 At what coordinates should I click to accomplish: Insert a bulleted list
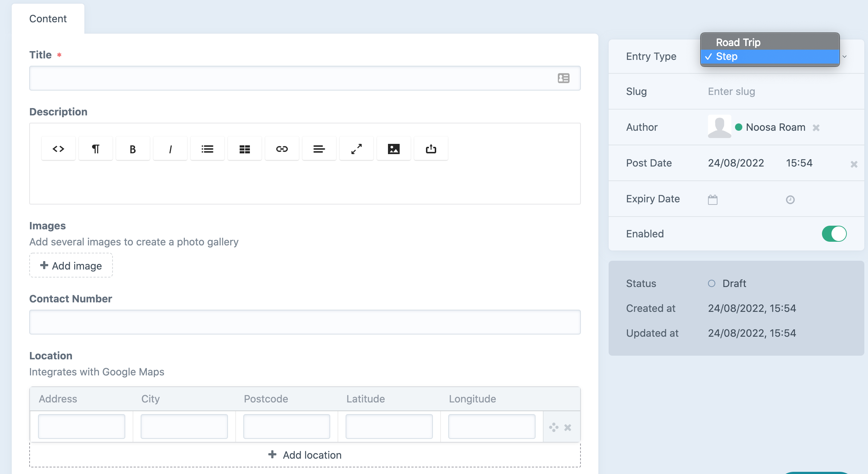[208, 149]
